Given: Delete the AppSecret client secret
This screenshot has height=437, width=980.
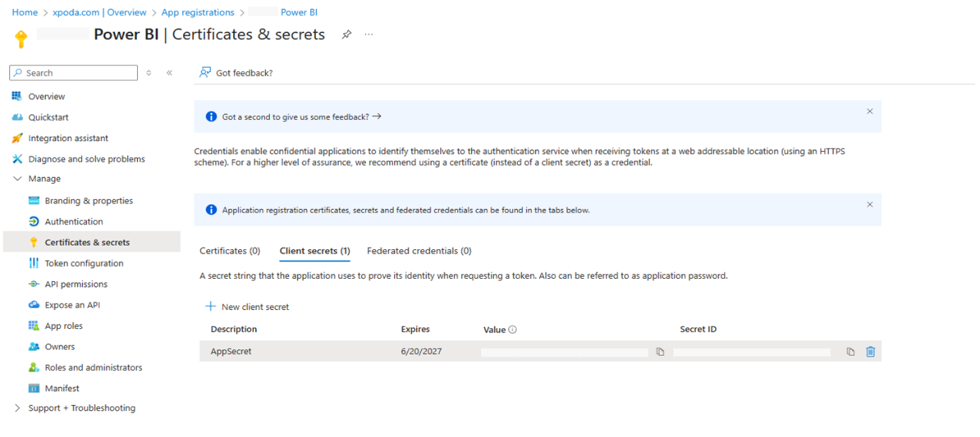Looking at the screenshot, I should [870, 352].
